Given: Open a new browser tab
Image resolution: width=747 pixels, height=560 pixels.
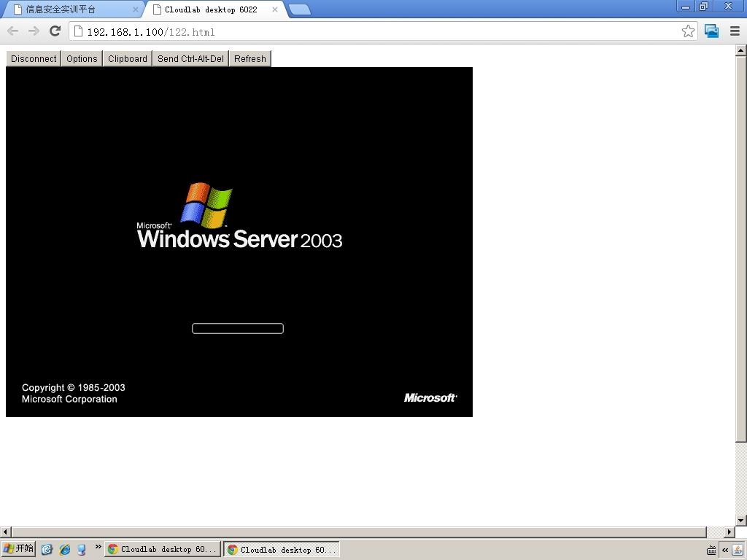Looking at the screenshot, I should click(300, 9).
